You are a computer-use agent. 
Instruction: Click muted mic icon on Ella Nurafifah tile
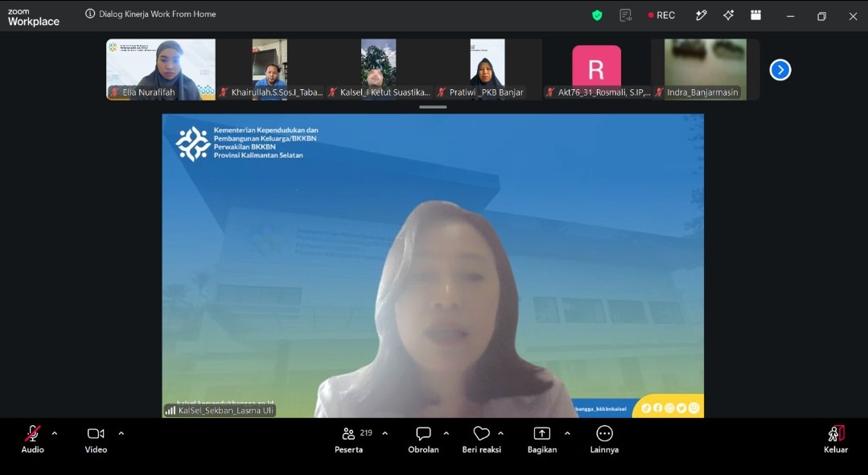tap(115, 92)
